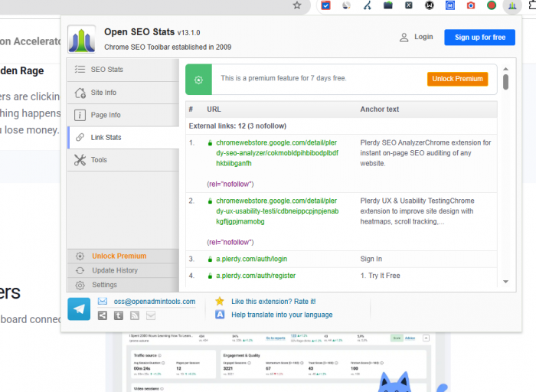Open the SEO Stats tab
Viewport: 536px width, 392px height.
point(123,70)
